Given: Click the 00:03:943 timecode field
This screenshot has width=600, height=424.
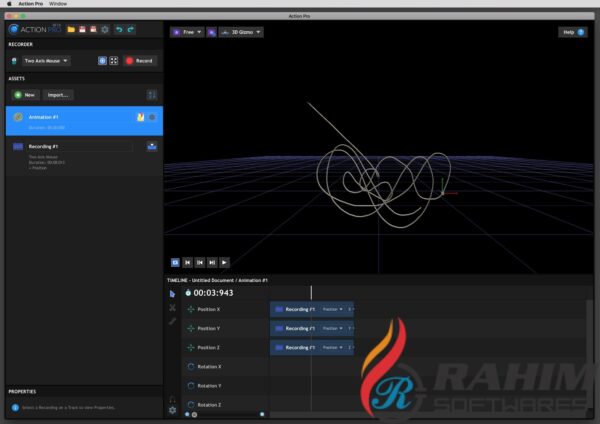Looking at the screenshot, I should click(x=213, y=293).
